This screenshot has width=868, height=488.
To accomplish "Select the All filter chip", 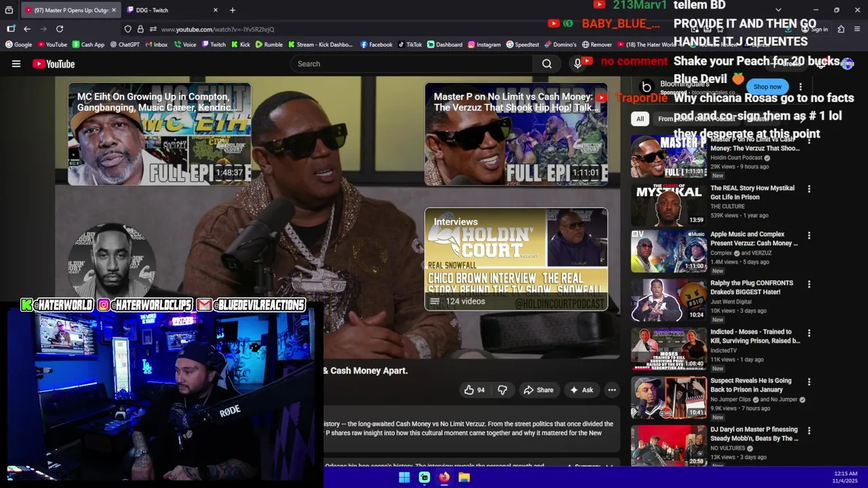I will pos(639,119).
